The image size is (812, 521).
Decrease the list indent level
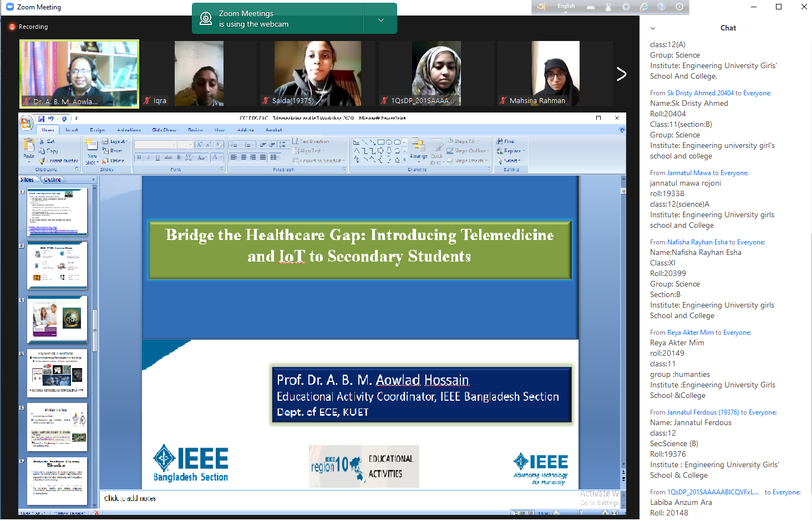tap(263, 145)
